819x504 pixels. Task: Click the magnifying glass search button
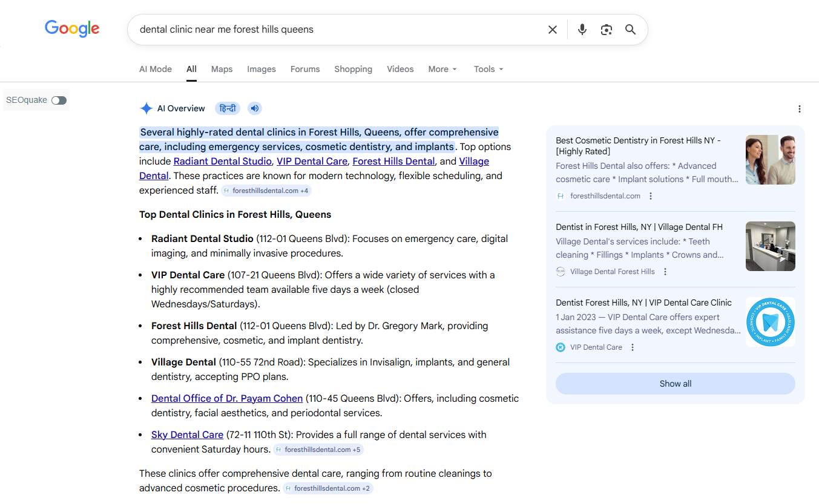(x=631, y=30)
